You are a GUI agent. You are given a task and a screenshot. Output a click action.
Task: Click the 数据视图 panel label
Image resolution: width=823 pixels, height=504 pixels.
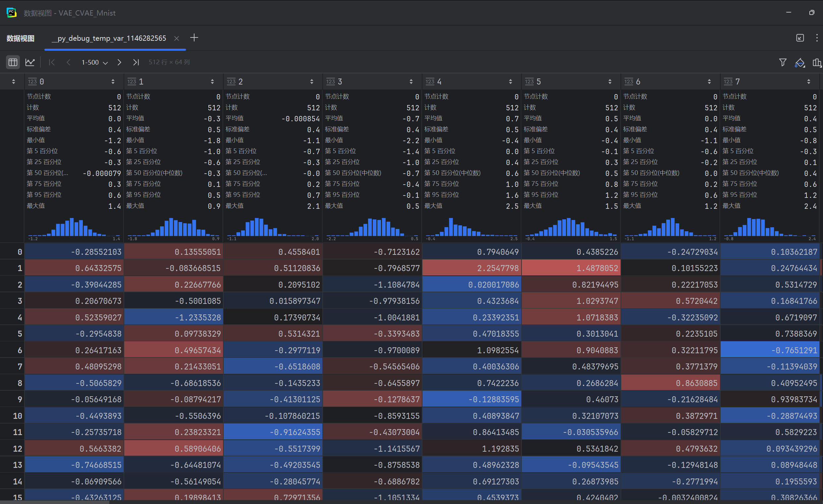(x=21, y=38)
